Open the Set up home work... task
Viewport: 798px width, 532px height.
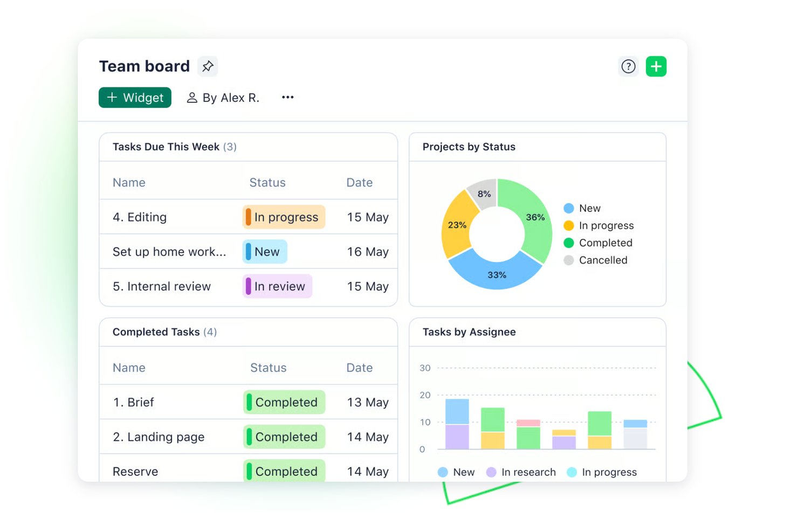pyautogui.click(x=169, y=252)
